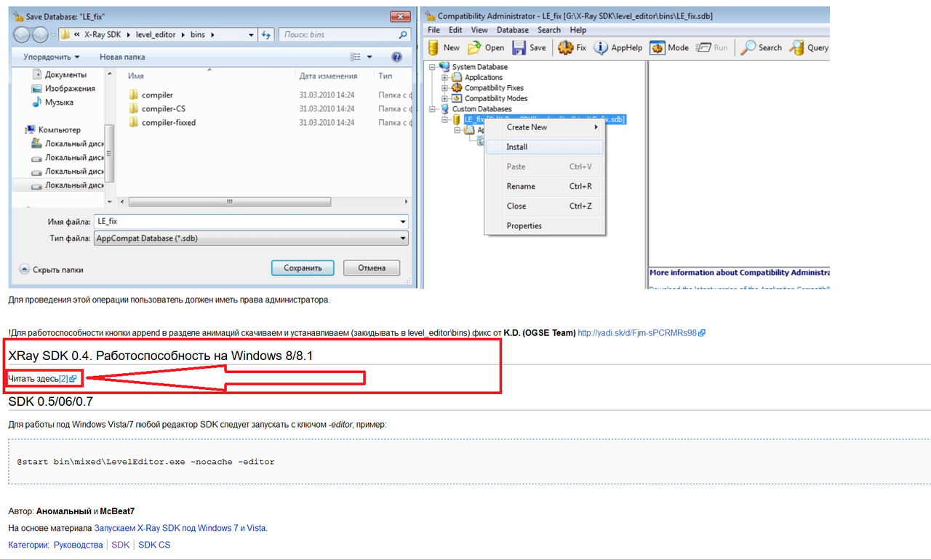This screenshot has height=560, width=931.
Task: Click the Mode toolbar button
Action: (669, 47)
